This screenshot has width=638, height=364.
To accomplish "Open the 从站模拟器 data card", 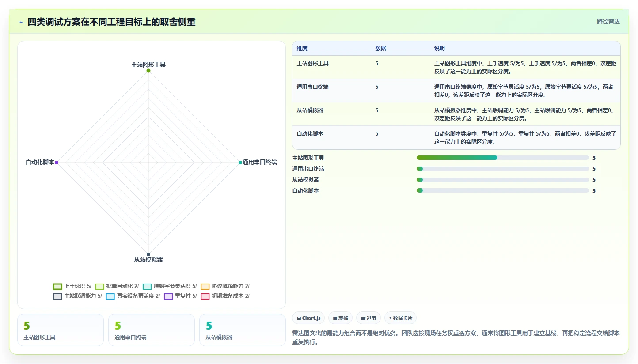I will pyautogui.click(x=243, y=330).
